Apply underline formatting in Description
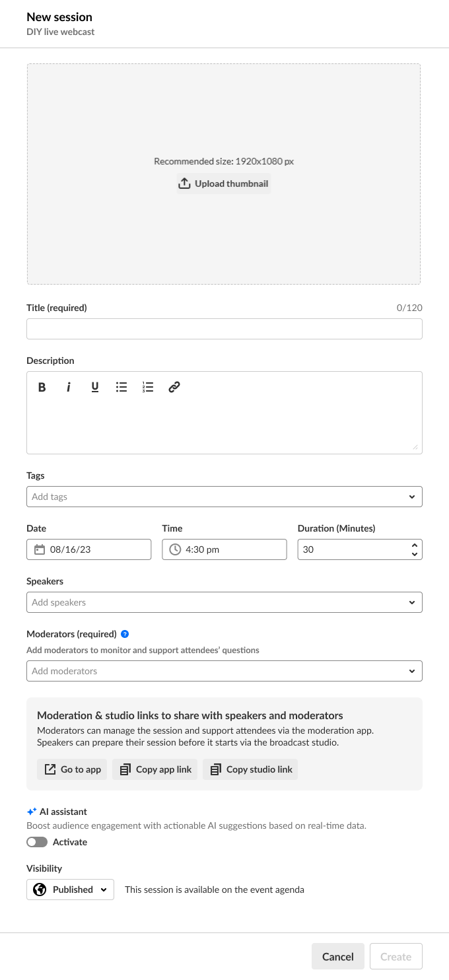The height and width of the screenshot is (980, 449). tap(95, 388)
